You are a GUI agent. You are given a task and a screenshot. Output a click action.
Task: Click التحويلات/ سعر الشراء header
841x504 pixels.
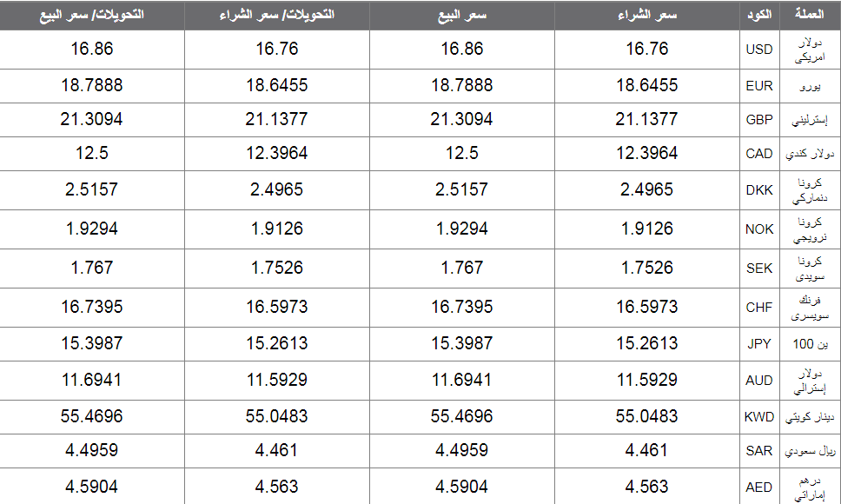click(277, 15)
